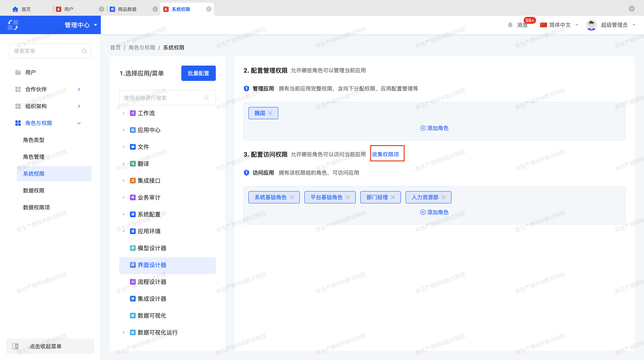Screen dimensions: 644x360
Task: Remove the 系统基础角色 tag
Action: [292, 197]
